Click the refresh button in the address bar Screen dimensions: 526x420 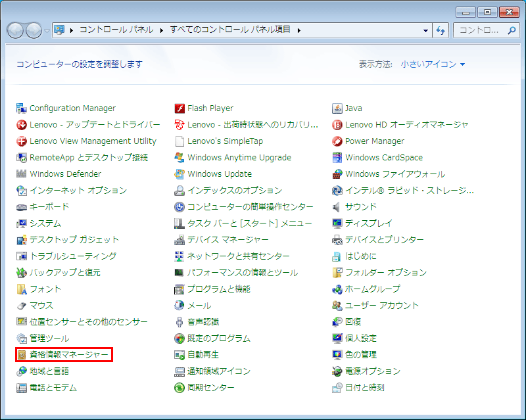[441, 30]
